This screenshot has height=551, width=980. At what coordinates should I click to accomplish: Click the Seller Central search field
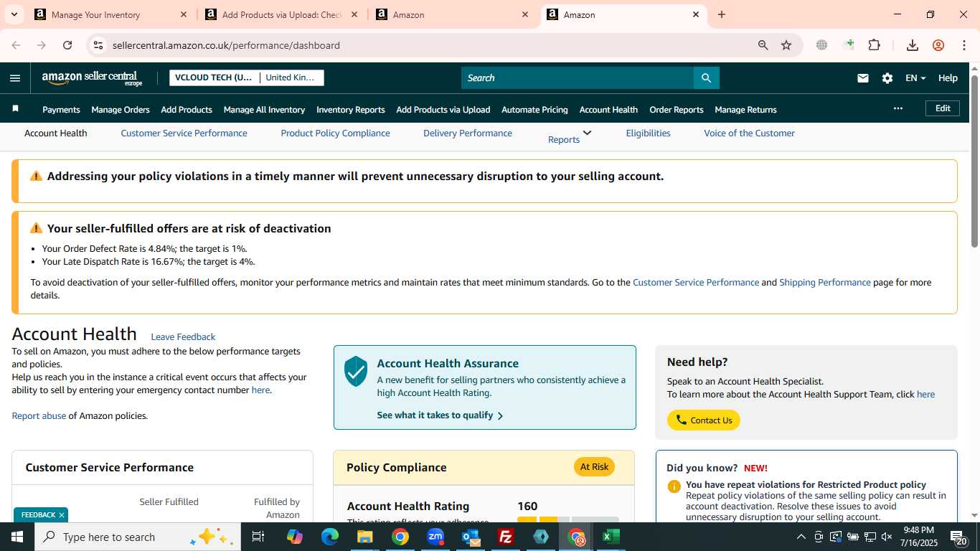tap(578, 77)
